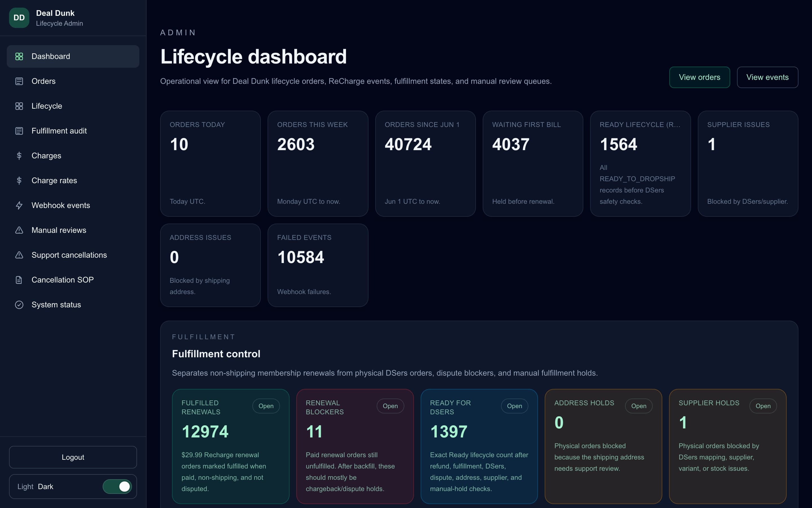Click the Supplier Issues stat card

pos(748,164)
